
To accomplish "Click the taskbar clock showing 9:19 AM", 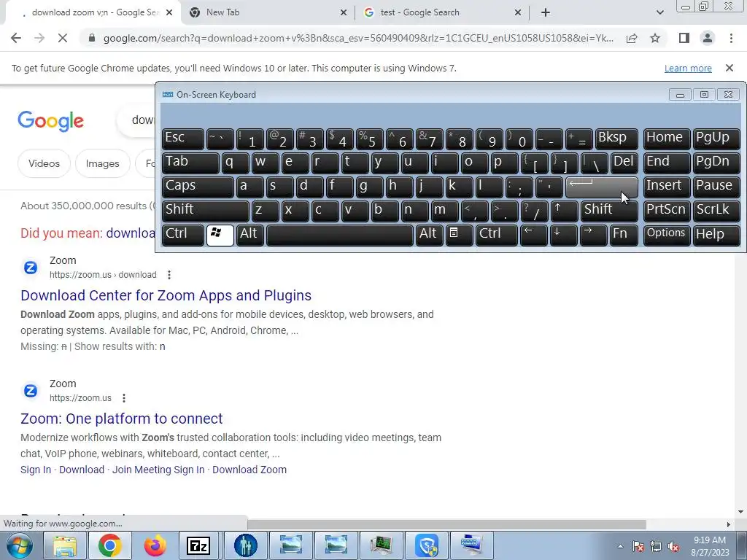I will tap(710, 546).
